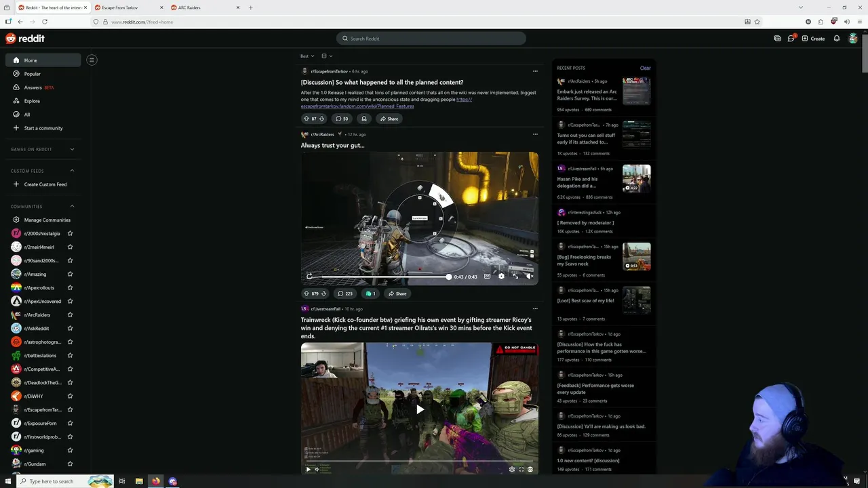
Task: Enter fullscreen on the Trainwreck video
Action: [521, 469]
